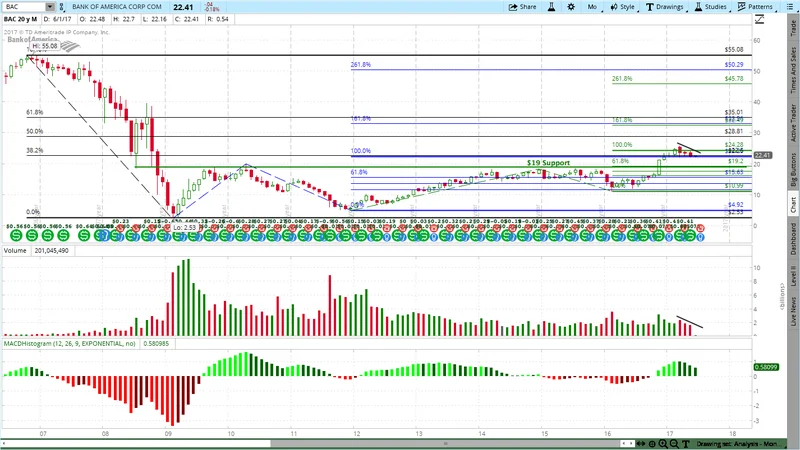Open the hamburger menu at top right
Image resolution: width=800 pixels, height=450 pixels.
point(792,6)
